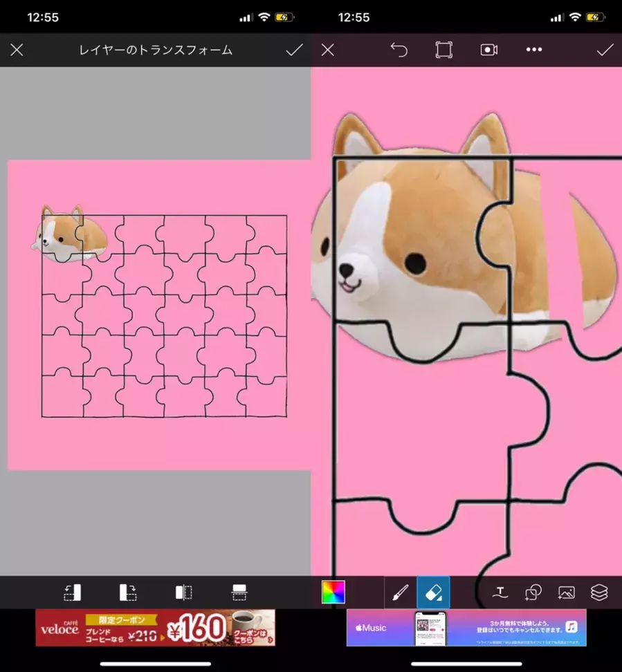Image resolution: width=622 pixels, height=672 pixels.
Task: Confirm the layer transform with the checkmark
Action: coord(295,50)
